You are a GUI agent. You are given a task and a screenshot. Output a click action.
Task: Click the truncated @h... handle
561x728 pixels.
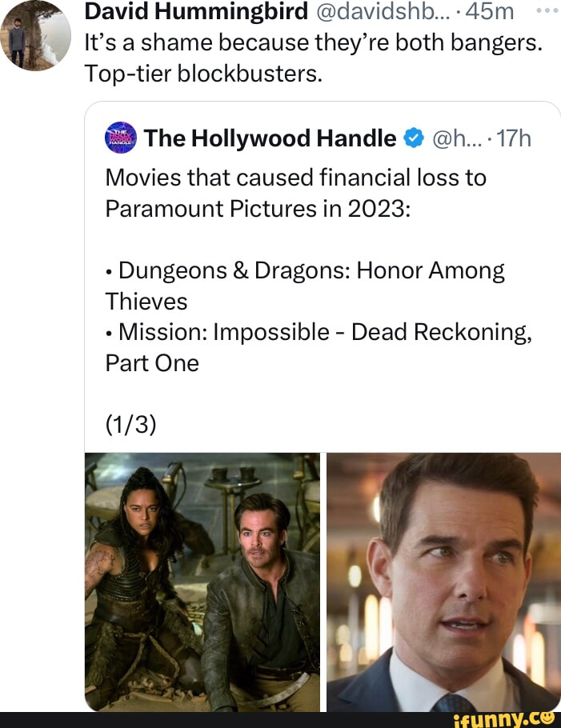click(x=455, y=139)
